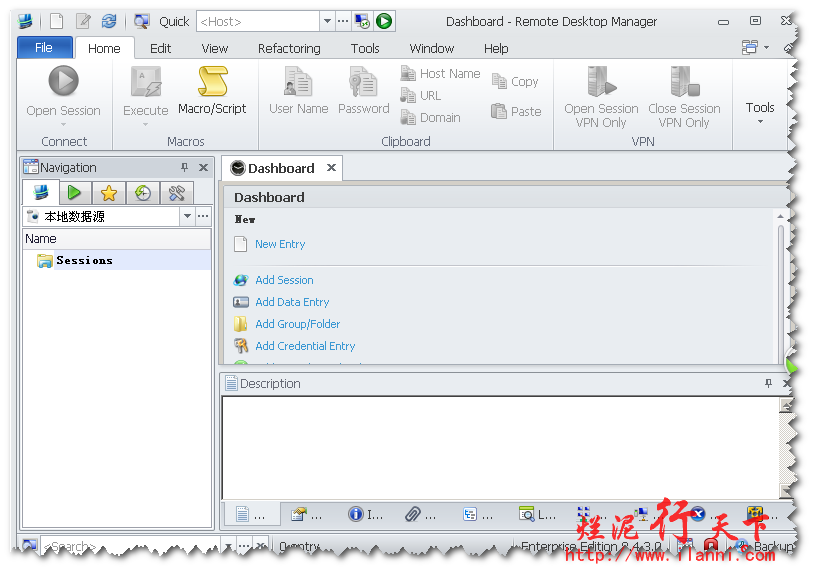Open the View ribbon tab
The width and height of the screenshot is (815, 573).
click(x=215, y=48)
